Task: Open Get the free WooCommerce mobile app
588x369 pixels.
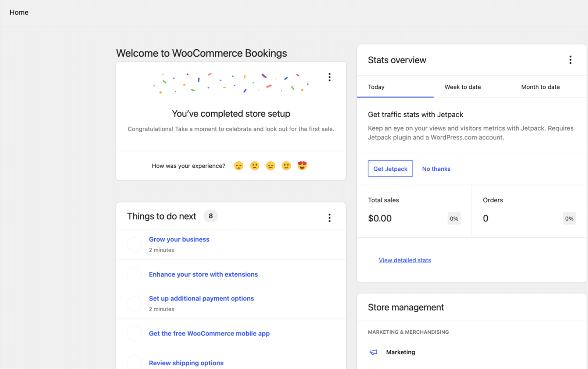Action: (x=209, y=333)
